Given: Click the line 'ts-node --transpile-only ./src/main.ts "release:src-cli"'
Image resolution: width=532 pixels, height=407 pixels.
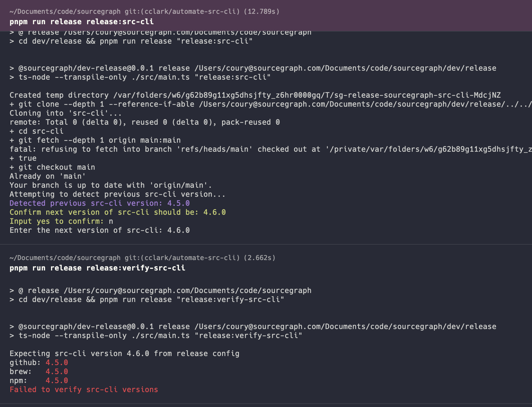Looking at the screenshot, I should click(x=140, y=77).
